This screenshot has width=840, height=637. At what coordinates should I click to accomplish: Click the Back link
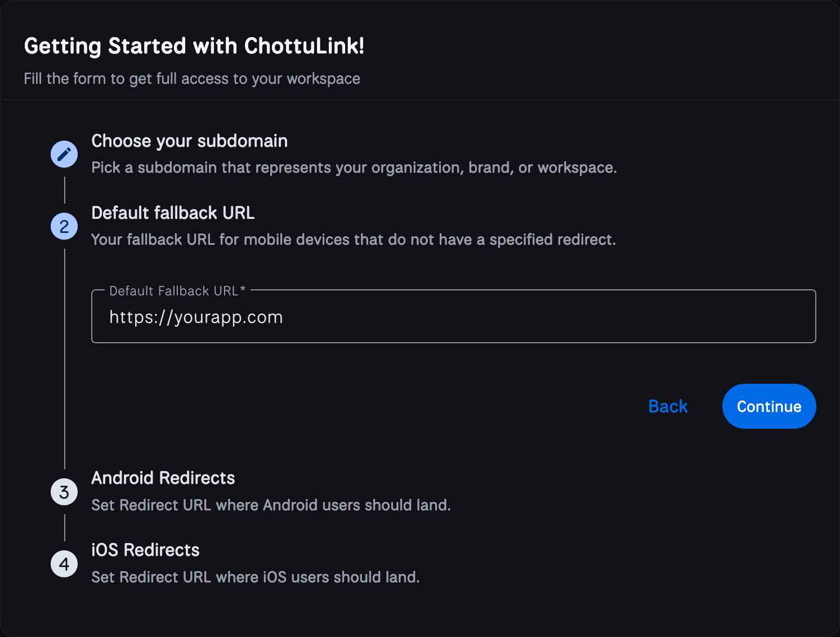[x=668, y=406]
